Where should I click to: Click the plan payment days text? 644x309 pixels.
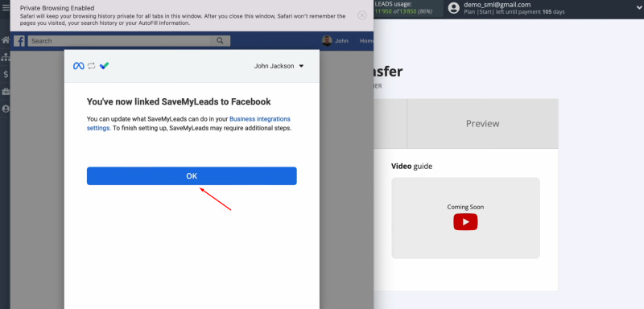coord(514,12)
